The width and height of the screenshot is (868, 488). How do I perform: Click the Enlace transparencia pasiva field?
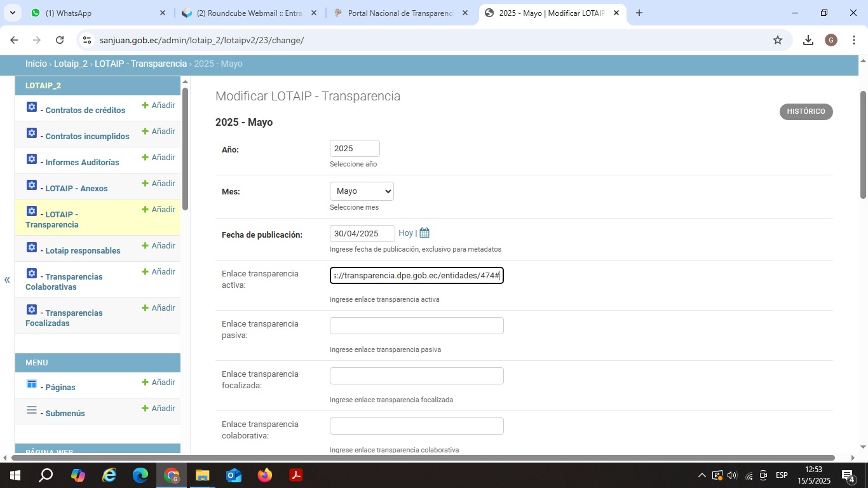pyautogui.click(x=416, y=325)
